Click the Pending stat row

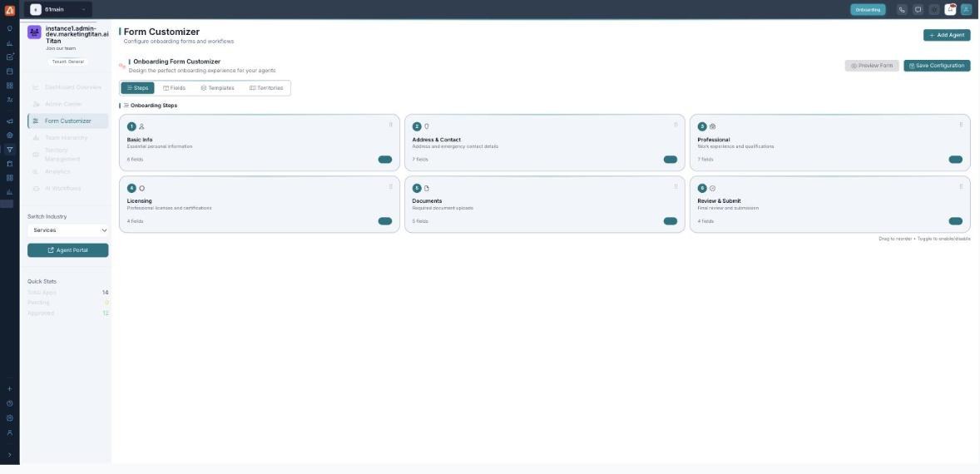(68, 303)
